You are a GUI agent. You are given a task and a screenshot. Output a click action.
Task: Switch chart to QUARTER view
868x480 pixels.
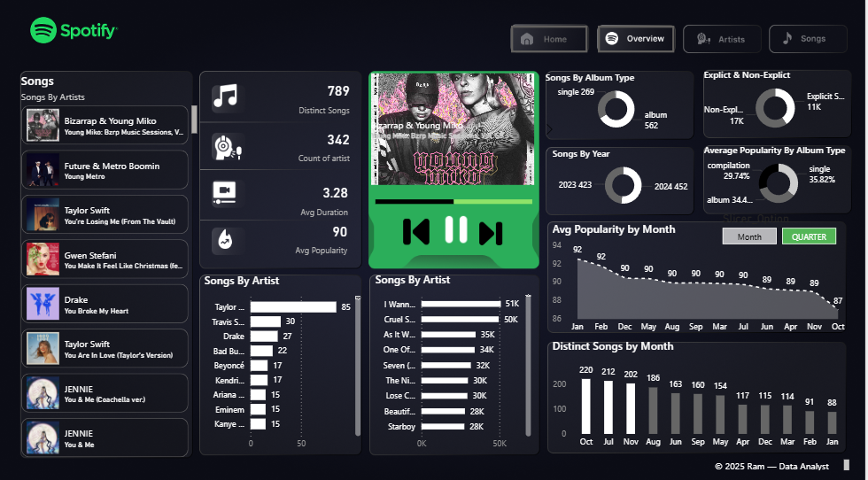[x=808, y=236]
